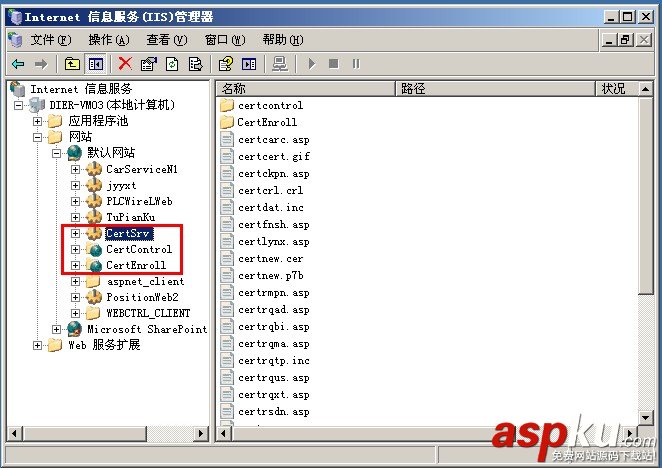This screenshot has height=468, width=662.
Task: Delete the selected item with red X icon
Action: coord(125,64)
